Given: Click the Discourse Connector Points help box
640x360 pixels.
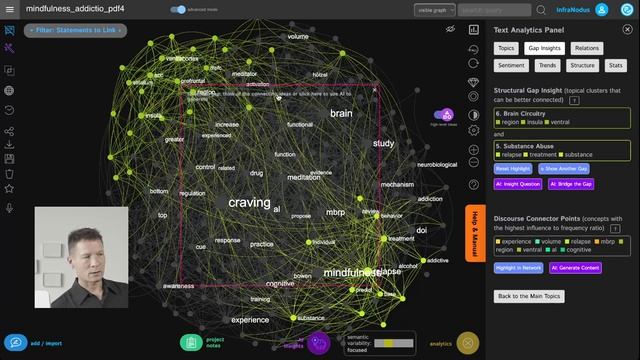Looking at the screenshot, I should pyautogui.click(x=615, y=229).
